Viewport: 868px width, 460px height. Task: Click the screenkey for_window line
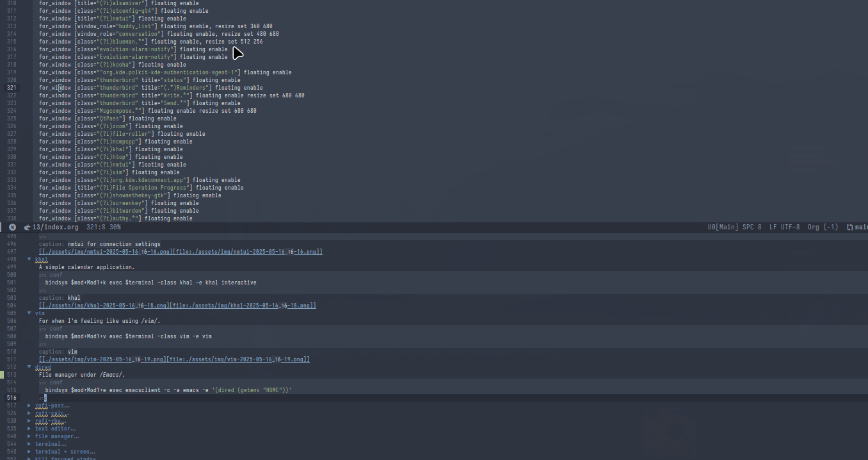pos(118,203)
